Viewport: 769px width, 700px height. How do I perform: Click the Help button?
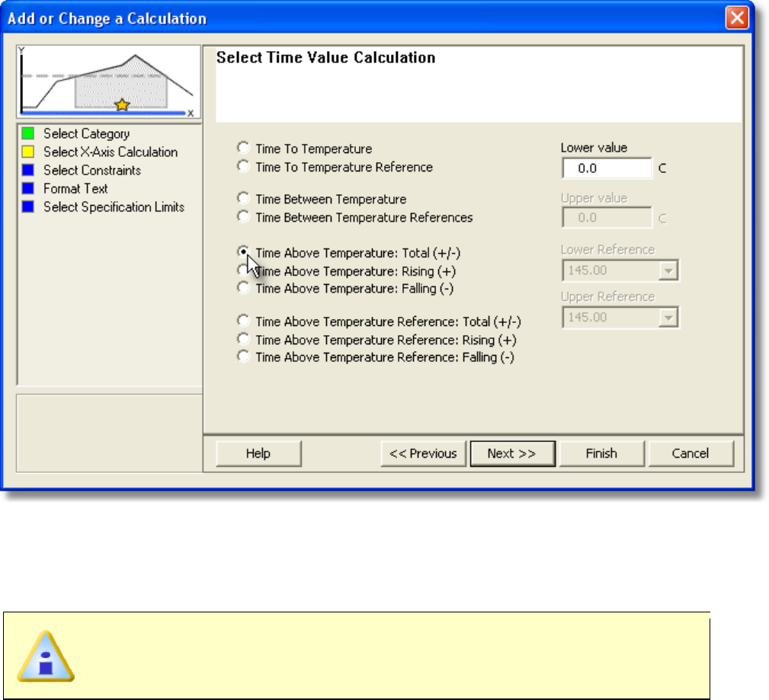258,453
